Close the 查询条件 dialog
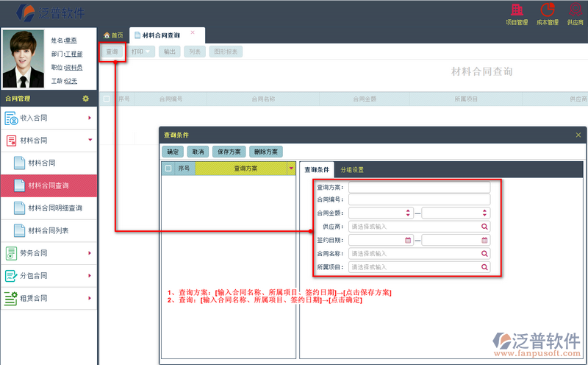 578,135
